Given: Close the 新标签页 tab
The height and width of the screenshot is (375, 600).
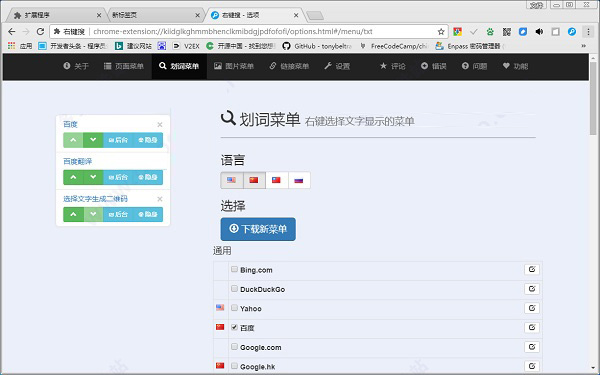Looking at the screenshot, I should (197, 15).
